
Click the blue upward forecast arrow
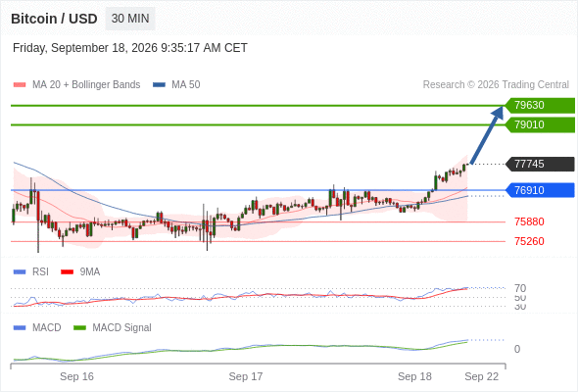[x=487, y=135]
